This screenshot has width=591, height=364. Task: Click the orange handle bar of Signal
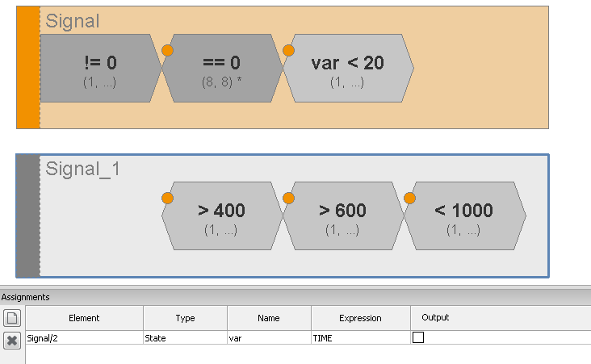pos(28,68)
